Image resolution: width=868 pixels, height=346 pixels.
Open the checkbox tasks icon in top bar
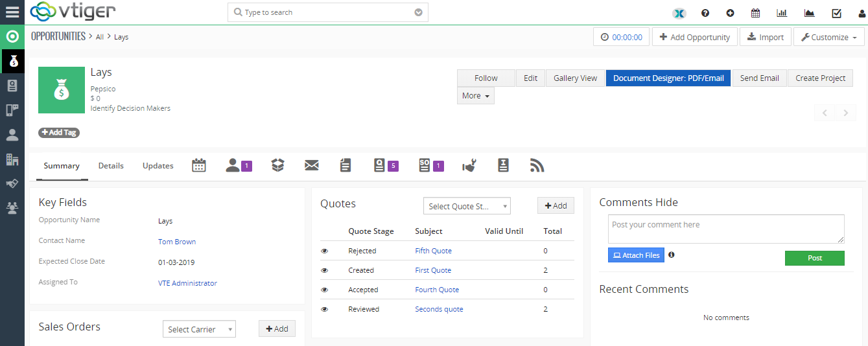[x=836, y=13]
